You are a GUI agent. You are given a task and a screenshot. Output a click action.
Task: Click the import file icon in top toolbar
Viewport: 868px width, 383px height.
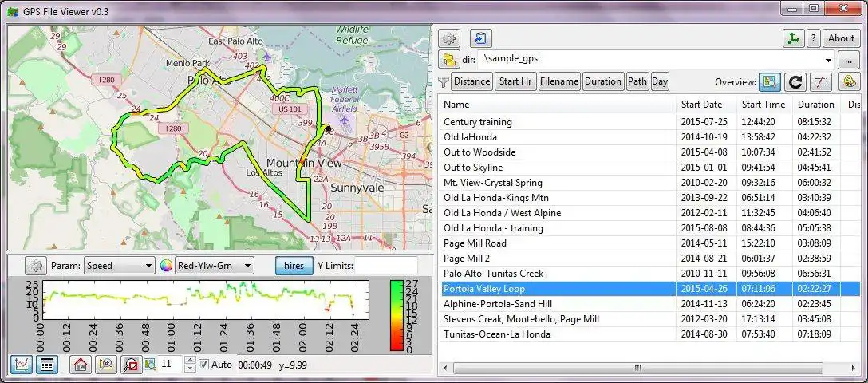click(480, 38)
